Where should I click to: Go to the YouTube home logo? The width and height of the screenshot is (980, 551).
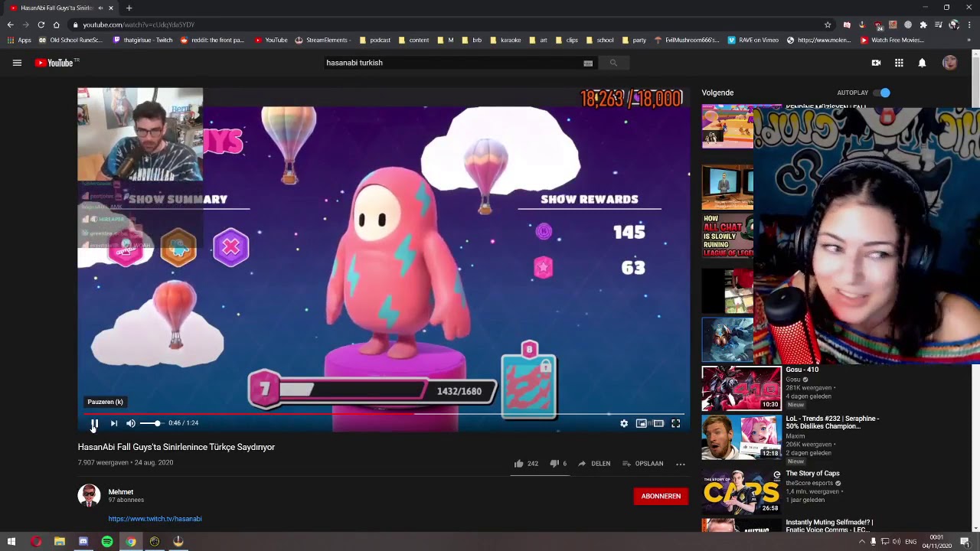coord(56,63)
